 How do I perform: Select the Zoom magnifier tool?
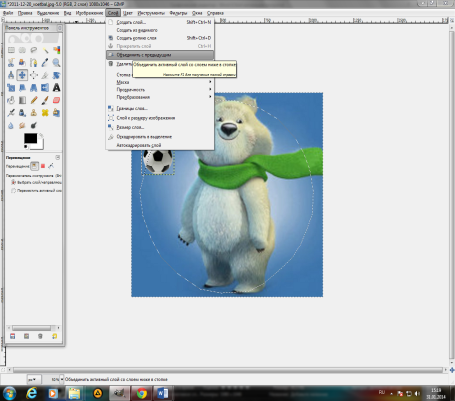point(56,63)
